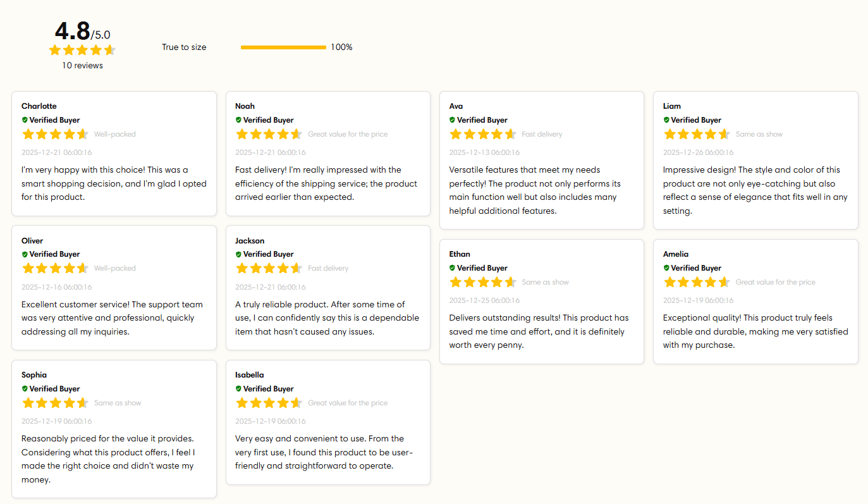The width and height of the screenshot is (868, 504).
Task: Click the green shield in Ava's review
Action: (x=452, y=120)
